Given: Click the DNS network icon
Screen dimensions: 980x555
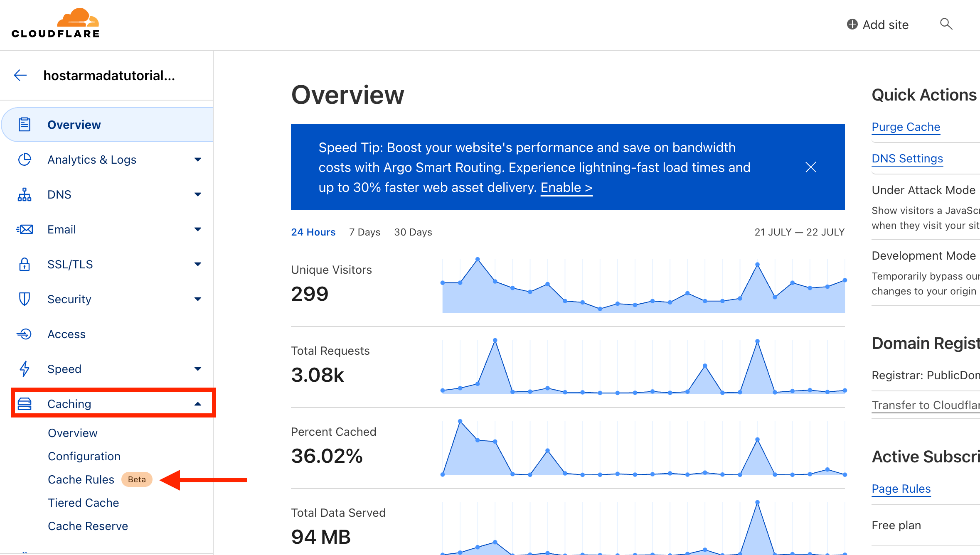Looking at the screenshot, I should click(25, 194).
